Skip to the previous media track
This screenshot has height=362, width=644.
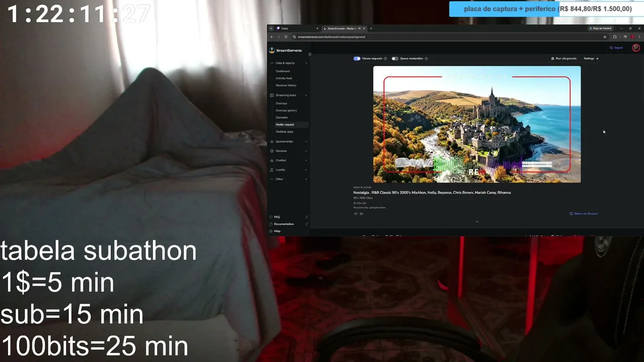(356, 214)
